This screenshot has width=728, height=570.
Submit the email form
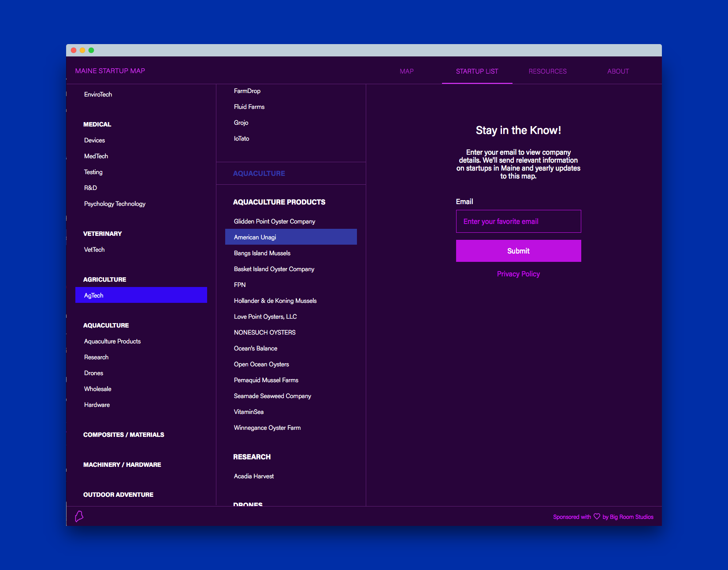pos(518,251)
